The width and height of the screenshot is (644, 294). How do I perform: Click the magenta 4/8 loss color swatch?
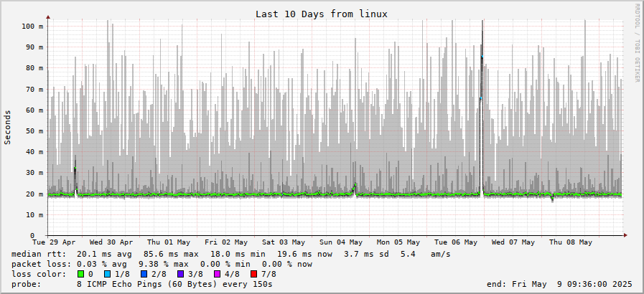click(x=217, y=274)
